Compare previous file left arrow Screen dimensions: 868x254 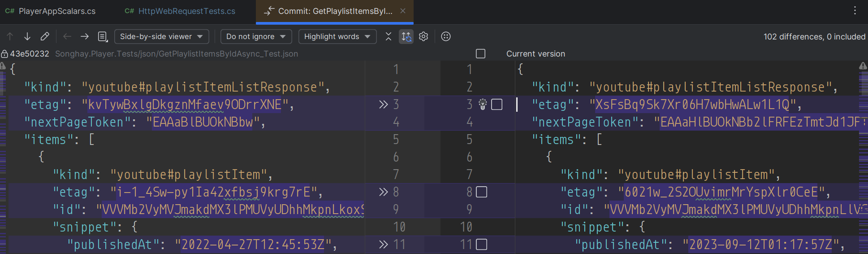click(67, 36)
